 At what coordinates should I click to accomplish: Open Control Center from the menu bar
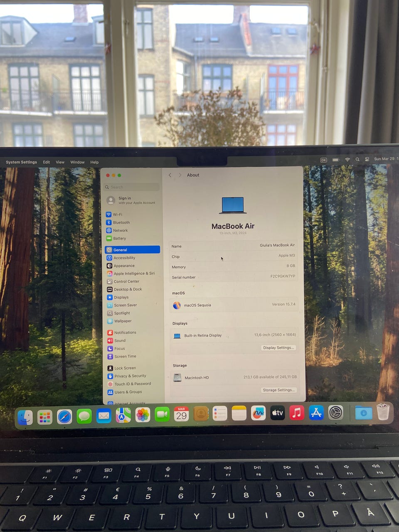367,159
